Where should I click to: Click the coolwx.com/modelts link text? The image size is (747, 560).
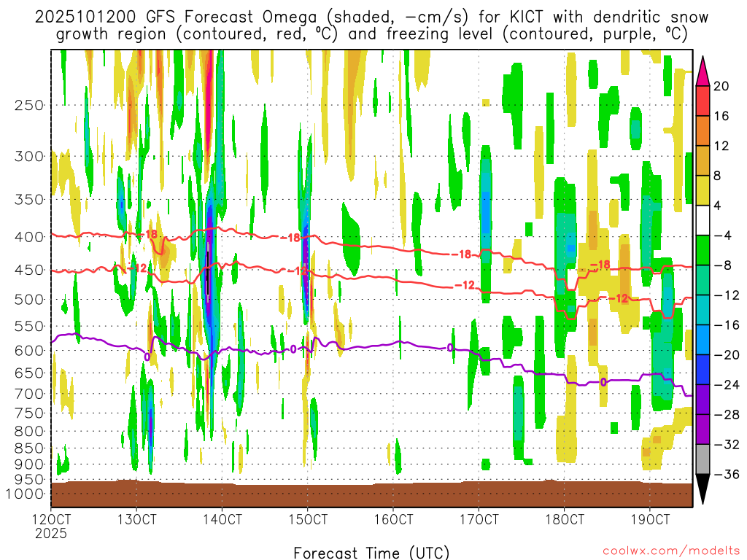tap(671, 551)
